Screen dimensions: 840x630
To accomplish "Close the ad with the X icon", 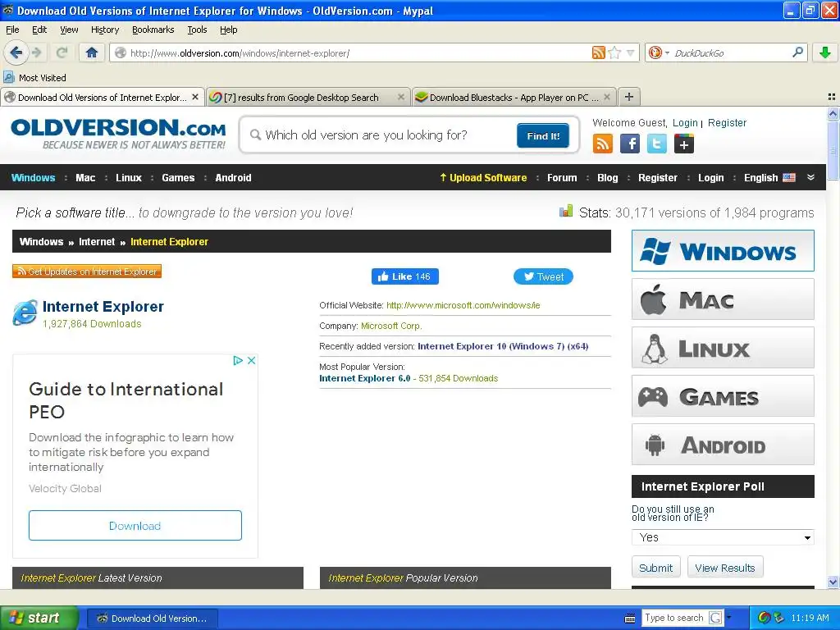I will click(x=251, y=360).
